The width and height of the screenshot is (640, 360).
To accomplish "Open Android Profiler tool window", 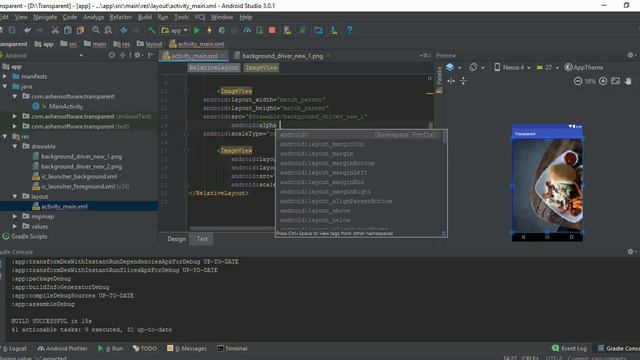I will click(x=62, y=349).
